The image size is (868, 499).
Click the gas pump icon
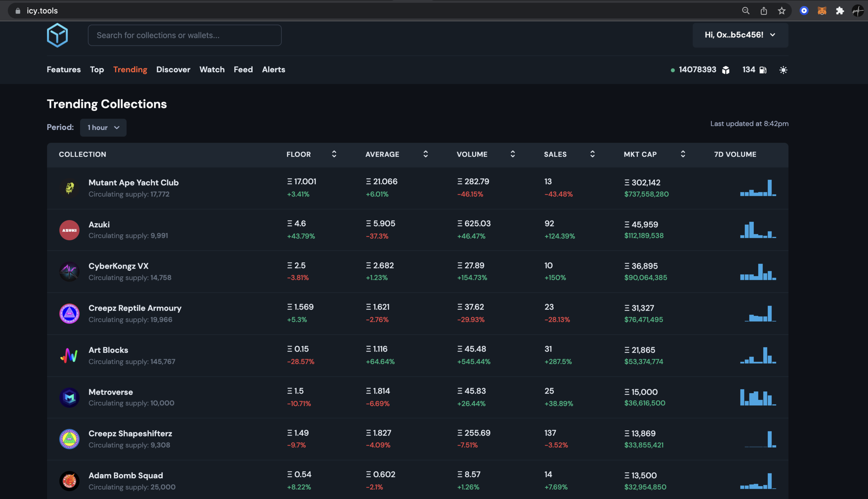coord(763,70)
